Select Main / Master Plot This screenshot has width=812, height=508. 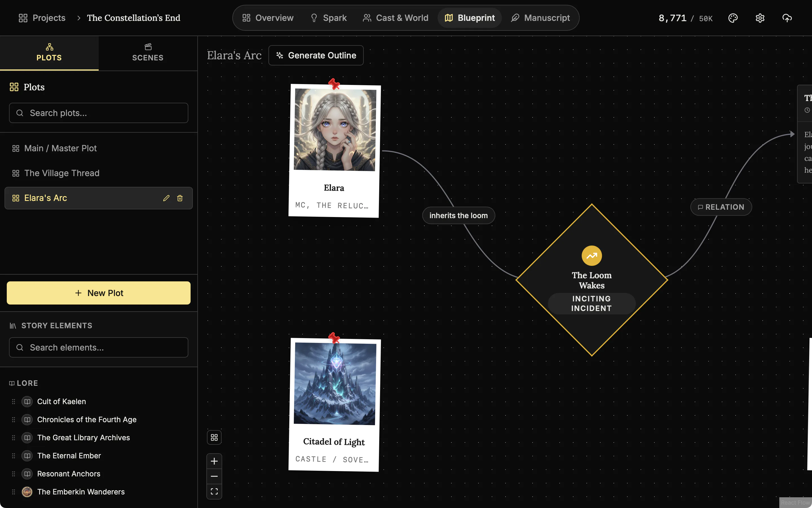tap(99, 148)
